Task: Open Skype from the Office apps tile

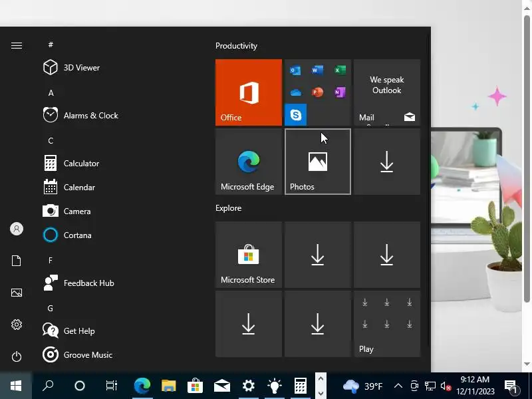Action: point(295,114)
